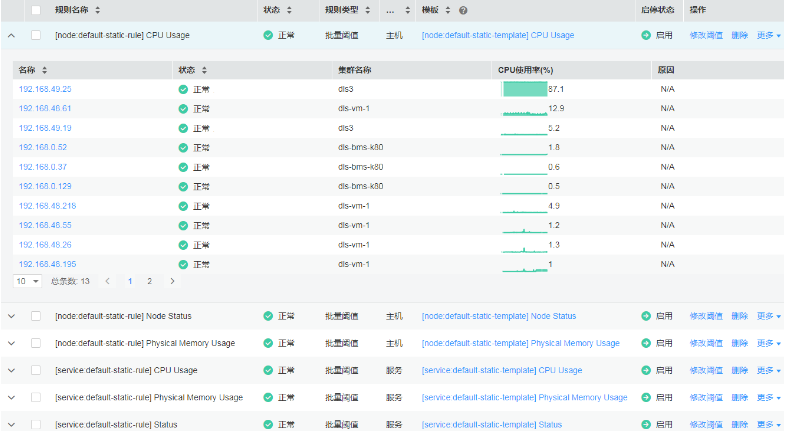
Task: Open host link 192.168.0.129
Action: point(45,186)
